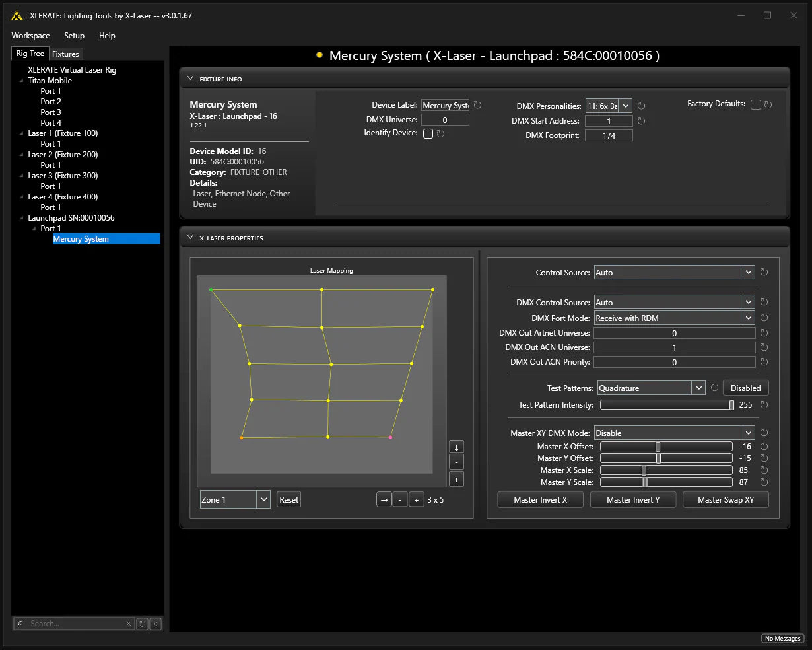Collapse the Fixture Info section
Screen dimensions: 812x650
pyautogui.click(x=191, y=79)
